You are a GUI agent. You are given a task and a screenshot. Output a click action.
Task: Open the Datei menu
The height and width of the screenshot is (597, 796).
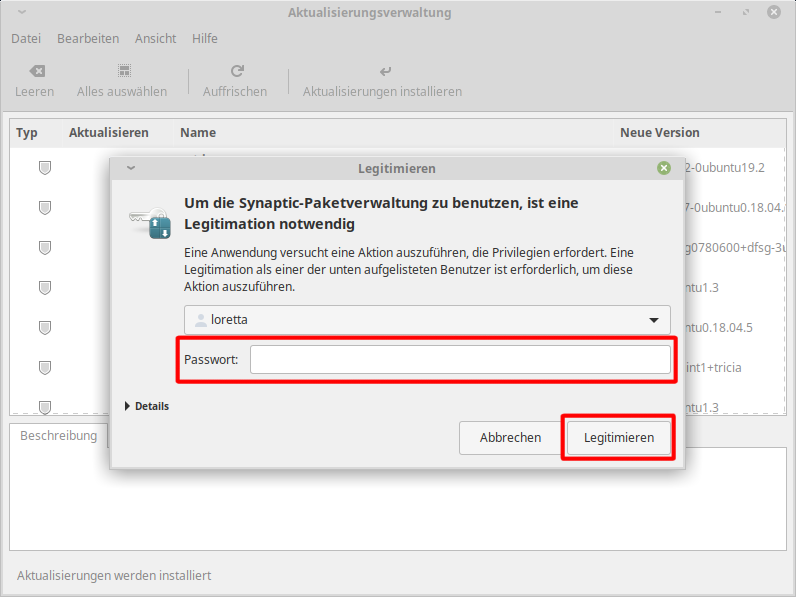click(26, 38)
